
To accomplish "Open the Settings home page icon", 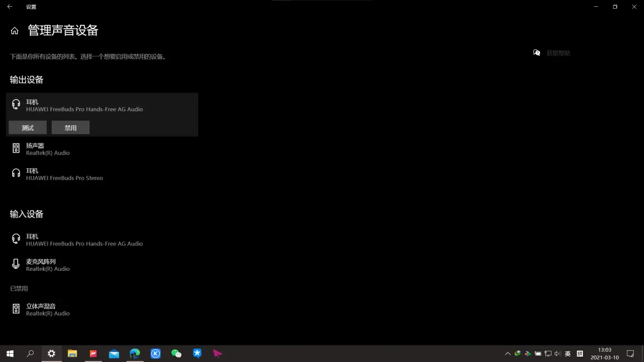I will point(15,31).
